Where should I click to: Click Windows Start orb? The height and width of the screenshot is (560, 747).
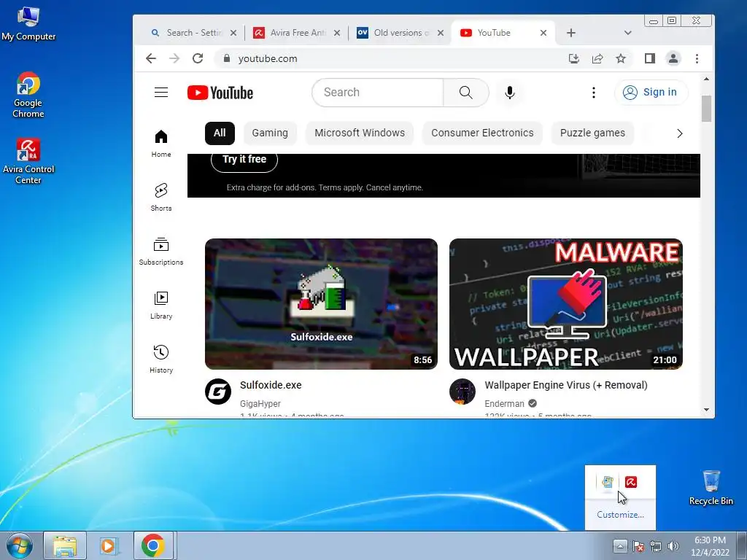[19, 545]
